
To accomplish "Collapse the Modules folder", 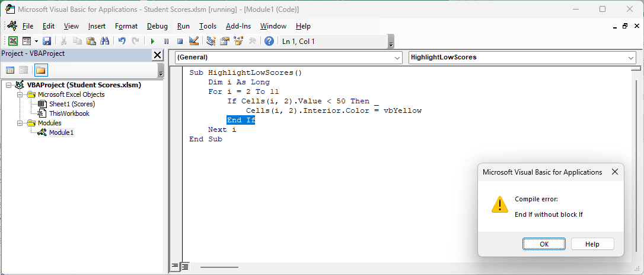I will pos(20,123).
